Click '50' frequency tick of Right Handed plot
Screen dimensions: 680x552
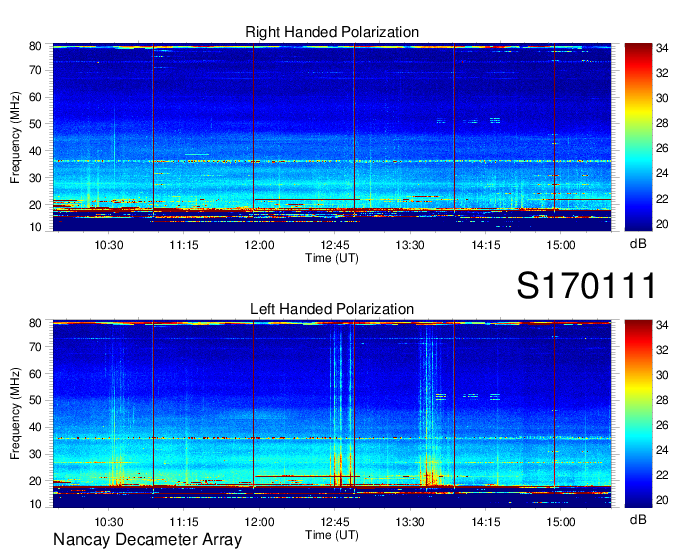click(35, 124)
